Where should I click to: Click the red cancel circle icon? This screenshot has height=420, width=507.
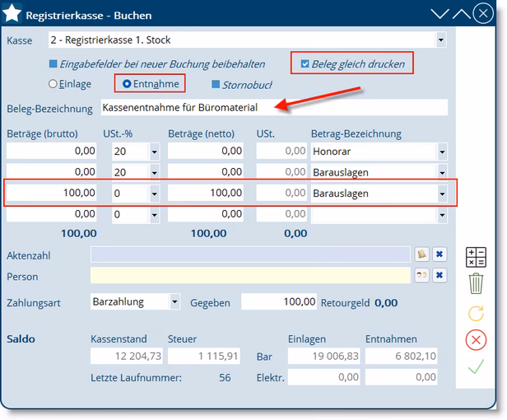click(x=476, y=340)
